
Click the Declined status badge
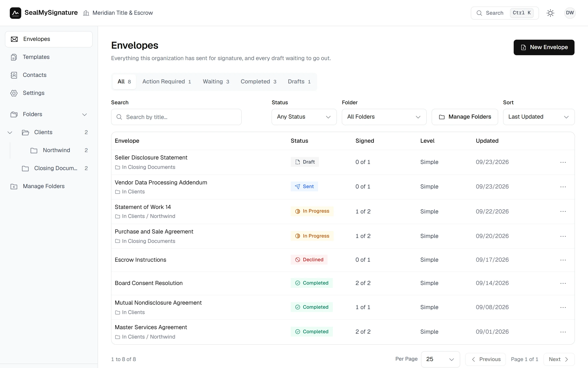point(309,260)
